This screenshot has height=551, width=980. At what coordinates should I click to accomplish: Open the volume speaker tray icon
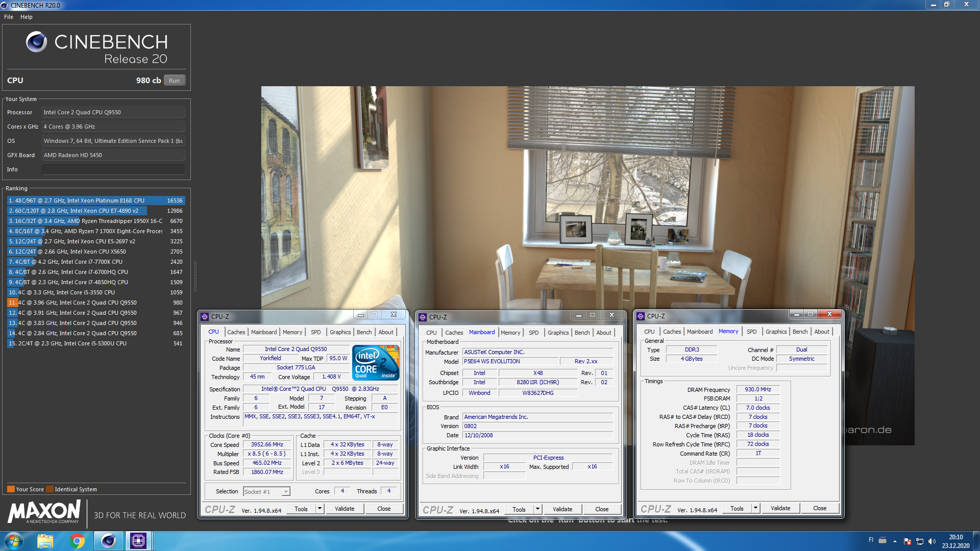932,541
